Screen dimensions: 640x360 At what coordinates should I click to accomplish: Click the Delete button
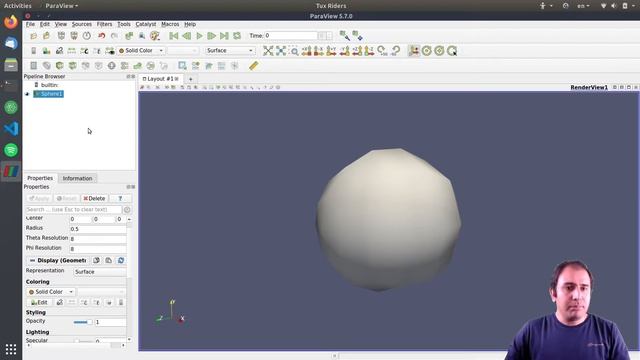click(x=94, y=198)
